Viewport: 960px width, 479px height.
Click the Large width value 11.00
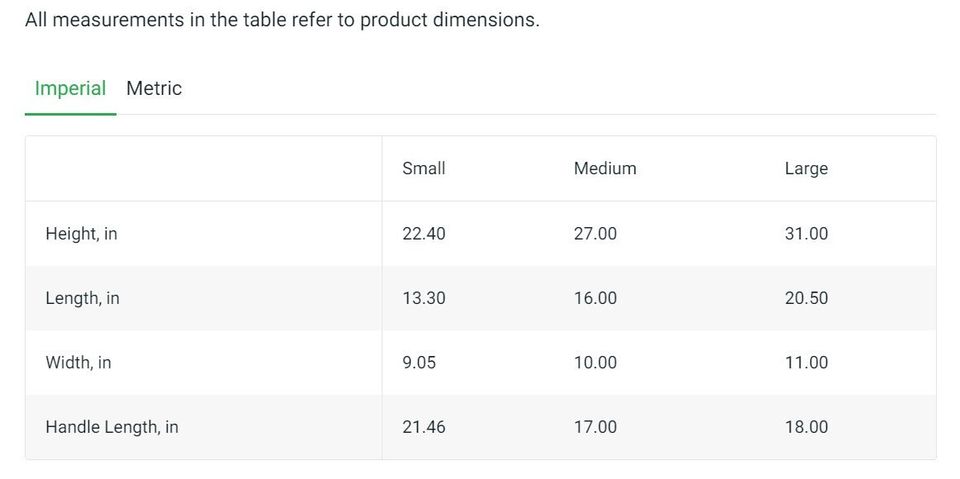806,362
